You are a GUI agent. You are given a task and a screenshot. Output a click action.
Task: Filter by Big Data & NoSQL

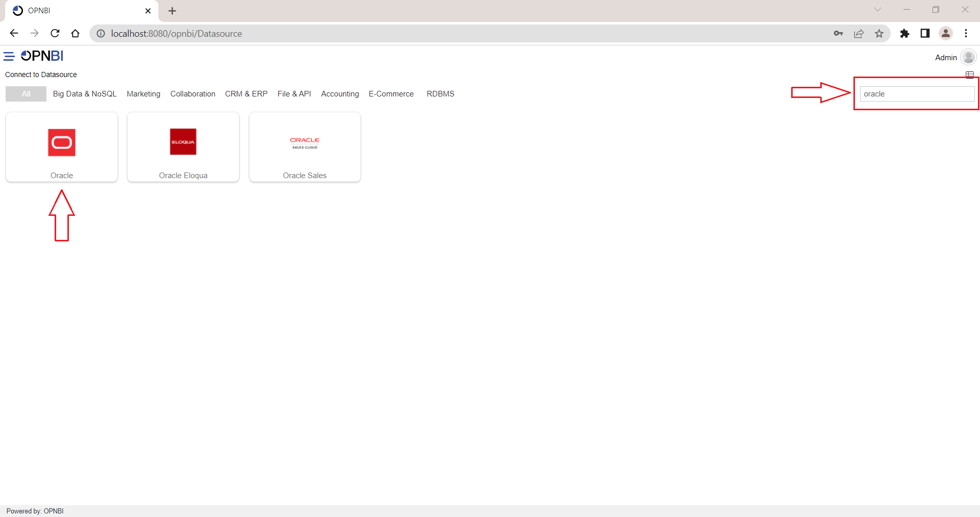pyautogui.click(x=85, y=94)
